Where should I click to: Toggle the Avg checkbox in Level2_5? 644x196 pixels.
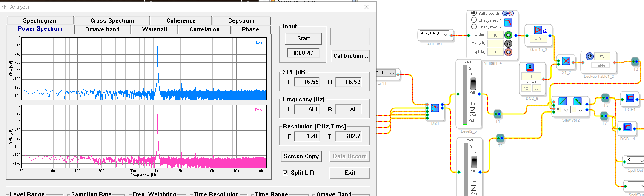pos(472,110)
